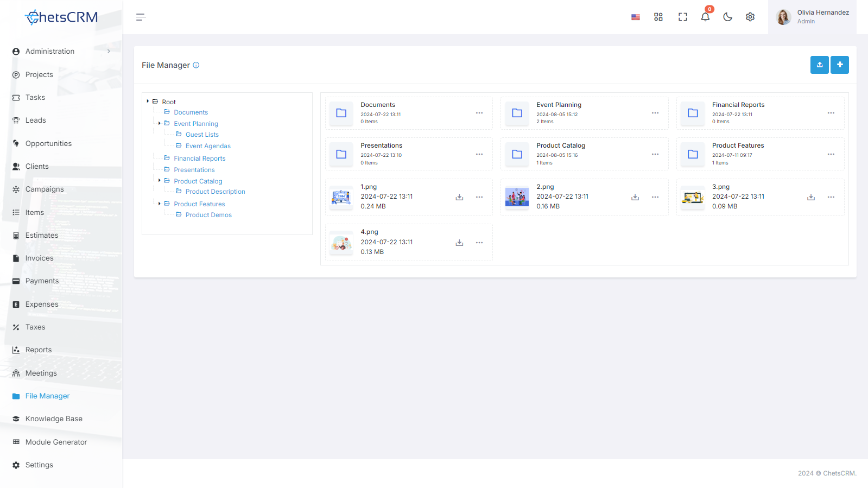Open options menu for Presentations folder card
This screenshot has height=488, width=868.
[x=479, y=154]
